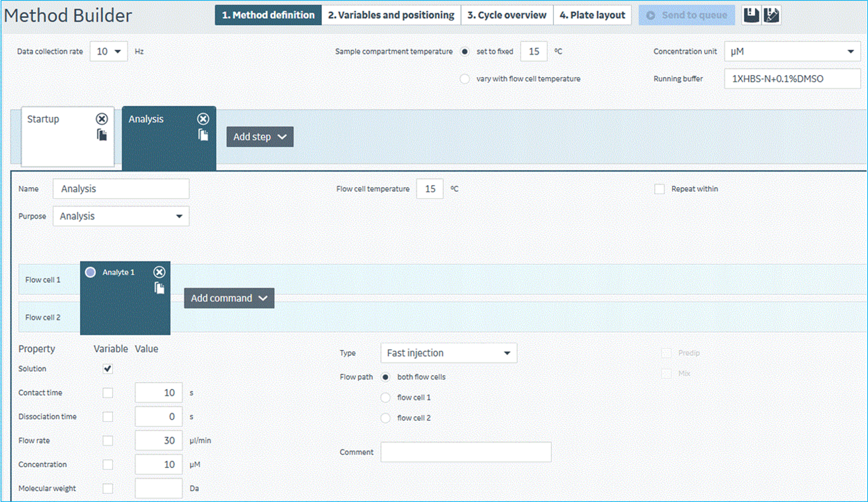Duplicate the Analyte 1 command
Viewport: 868px width, 502px height.
tap(159, 288)
